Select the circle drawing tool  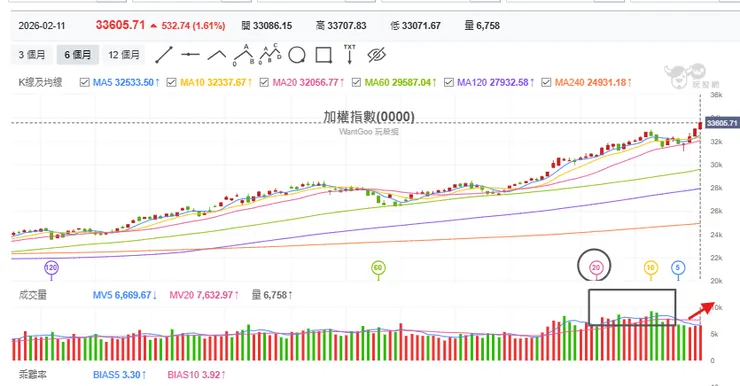(x=297, y=55)
